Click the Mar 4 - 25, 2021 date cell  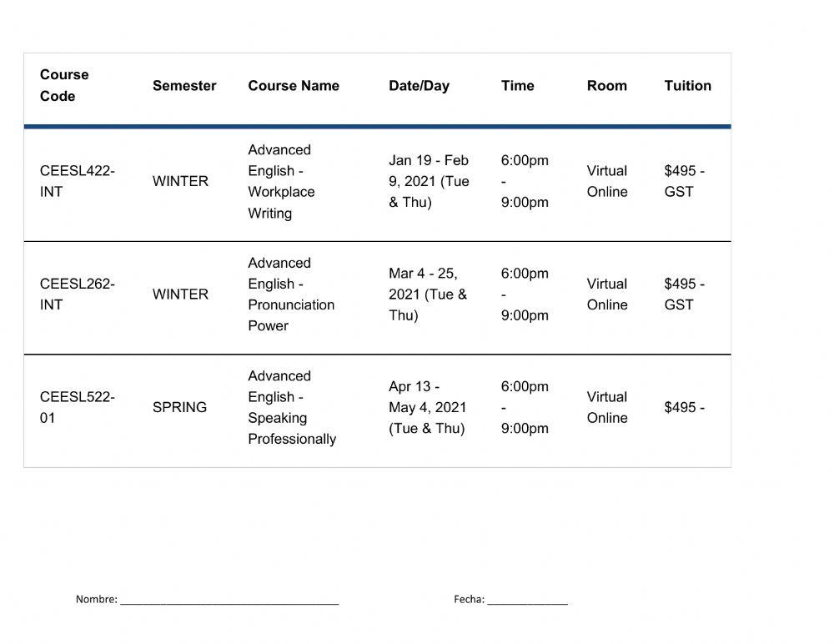point(427,294)
